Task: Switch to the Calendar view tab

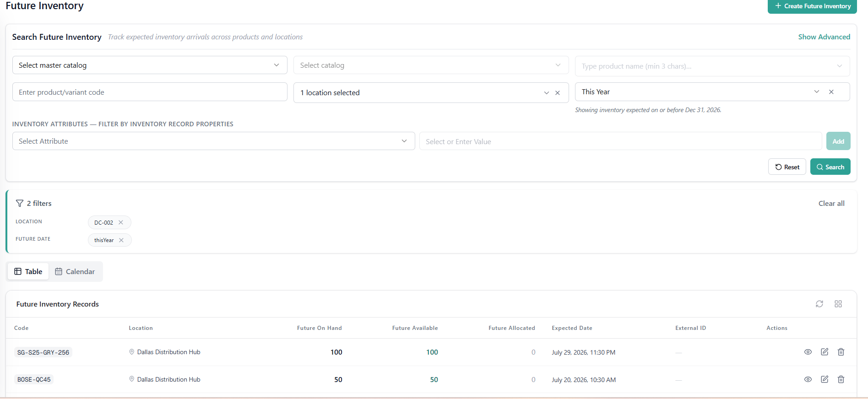Action: coord(75,271)
